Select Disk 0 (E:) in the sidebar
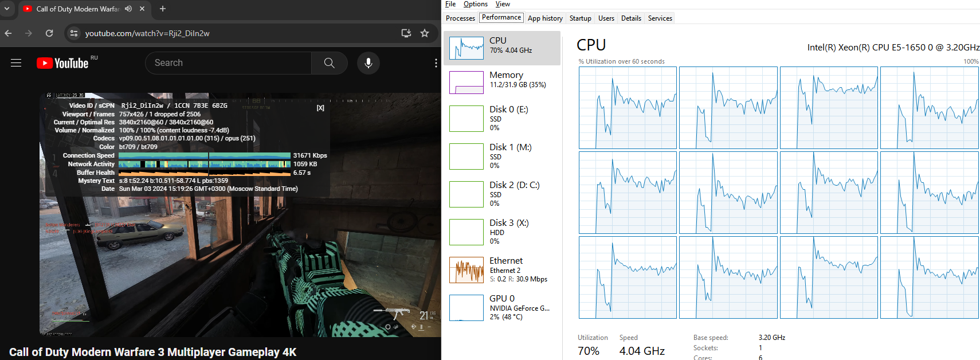Viewport: 980px width, 360px height. [502, 118]
